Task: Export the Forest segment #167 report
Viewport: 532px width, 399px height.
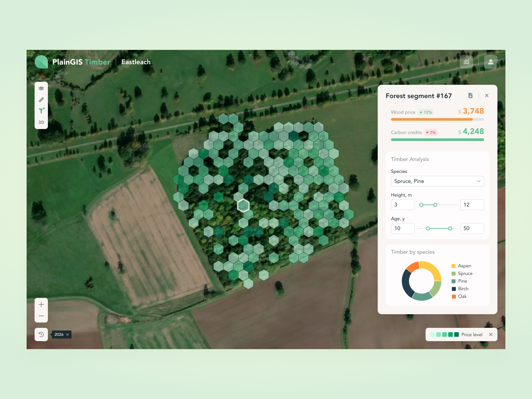Action: point(470,95)
